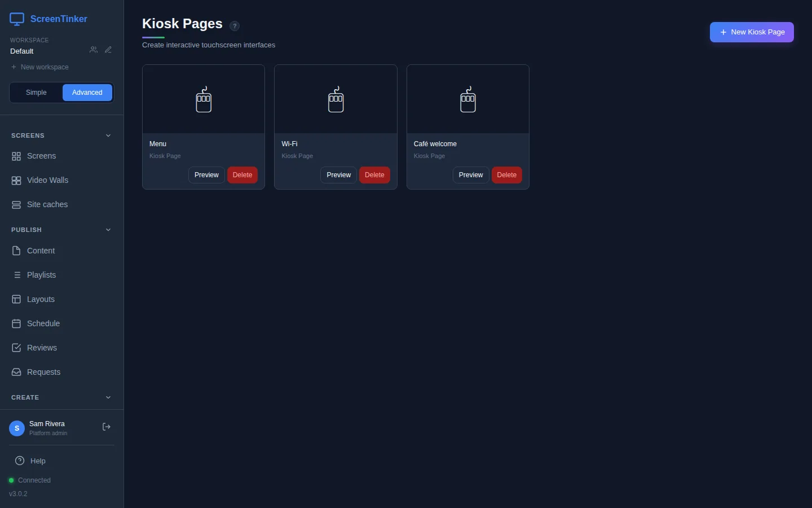Click the pencil edit workspace icon
Viewport: 812px width, 508px height.
[x=108, y=50]
